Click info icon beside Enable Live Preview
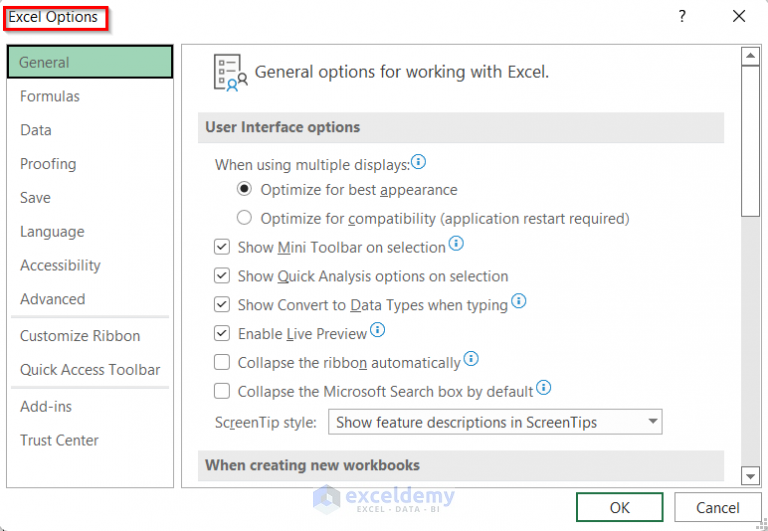This screenshot has width=768, height=531. 378,330
